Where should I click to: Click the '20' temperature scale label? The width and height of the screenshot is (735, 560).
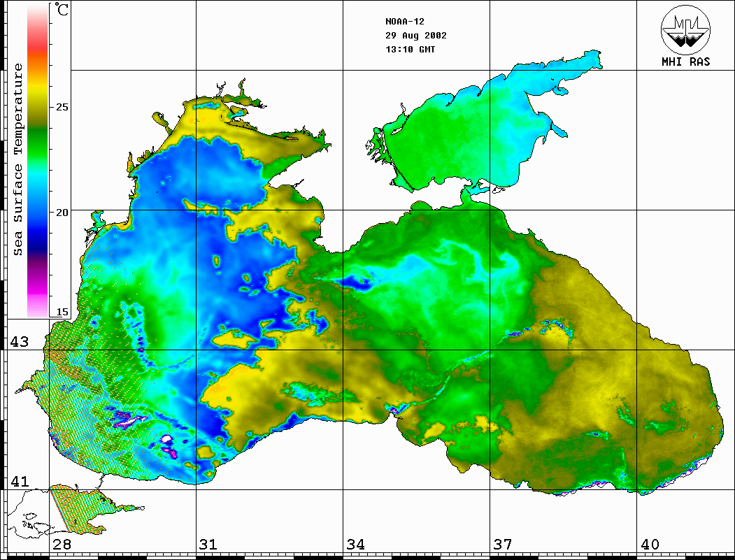coord(62,213)
